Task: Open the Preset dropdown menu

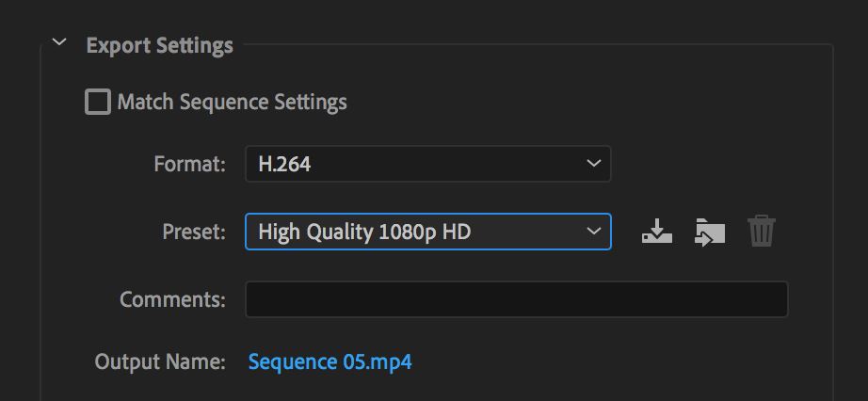Action: [427, 232]
